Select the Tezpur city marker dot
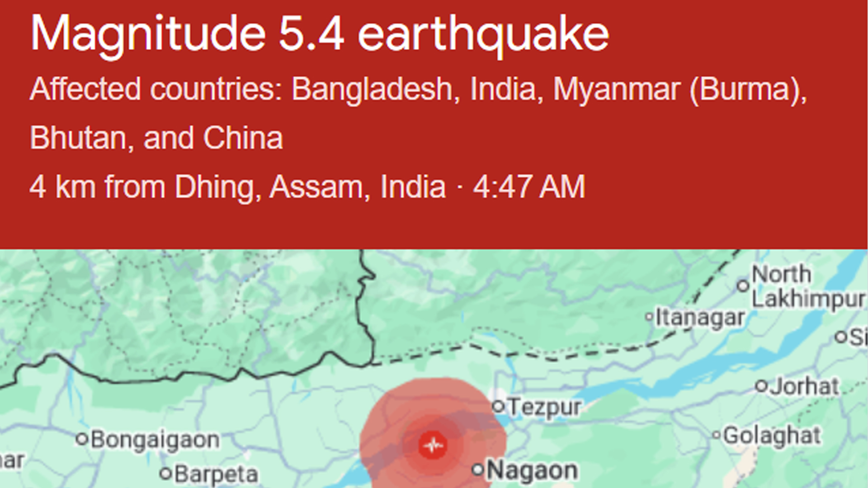The image size is (868, 488). [498, 406]
